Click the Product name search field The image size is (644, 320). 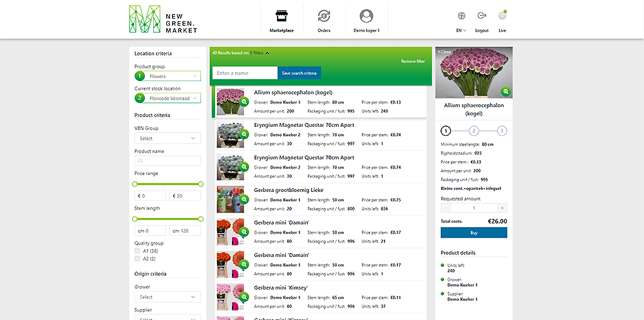click(x=167, y=160)
